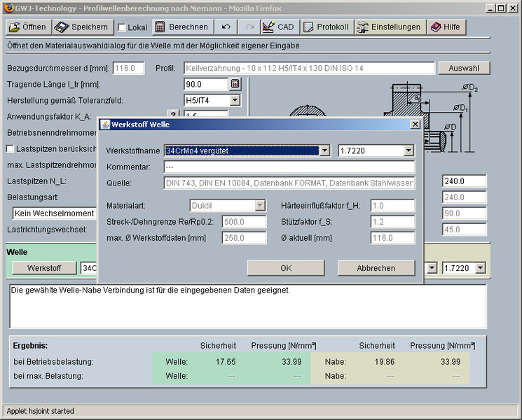Screen dimensions: 522x420
Task: Confirm material dialog with OK
Action: pos(286,268)
